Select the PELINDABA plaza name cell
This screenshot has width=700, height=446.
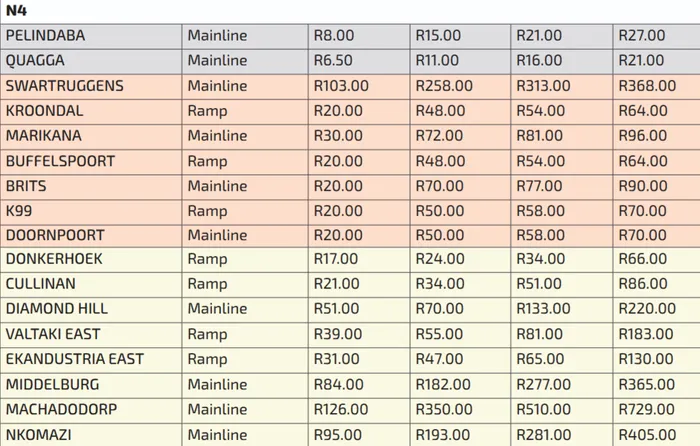click(46, 36)
